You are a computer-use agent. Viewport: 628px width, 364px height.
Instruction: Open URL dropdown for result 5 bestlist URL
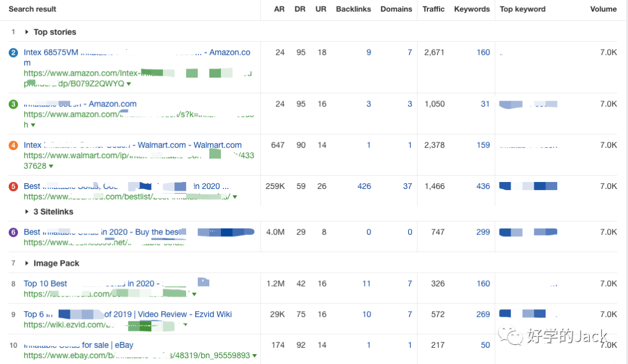[235, 197]
